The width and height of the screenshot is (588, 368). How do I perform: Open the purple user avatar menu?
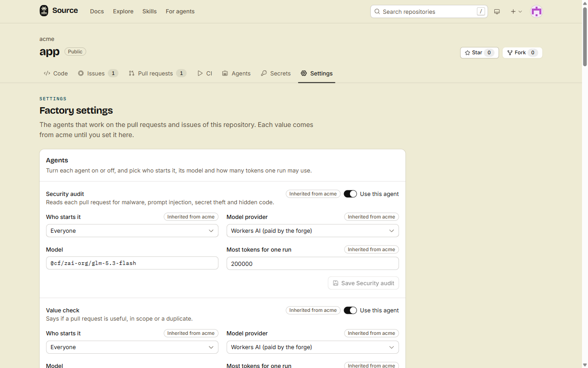click(x=537, y=11)
